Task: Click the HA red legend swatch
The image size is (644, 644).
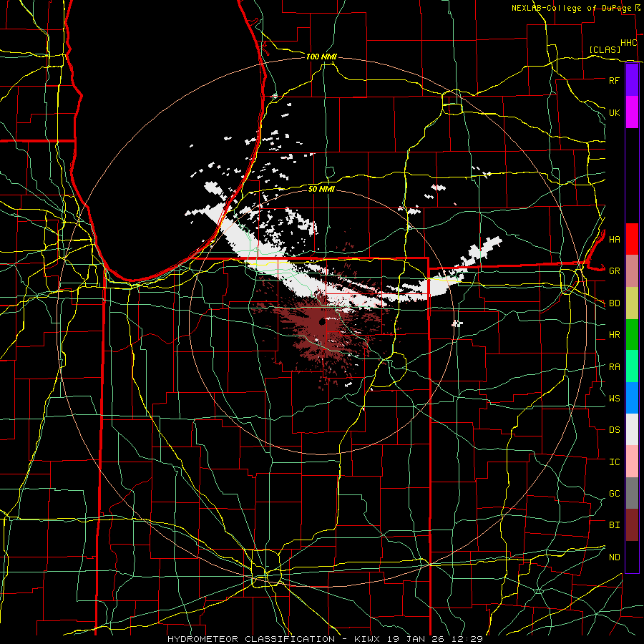Action: 632,239
